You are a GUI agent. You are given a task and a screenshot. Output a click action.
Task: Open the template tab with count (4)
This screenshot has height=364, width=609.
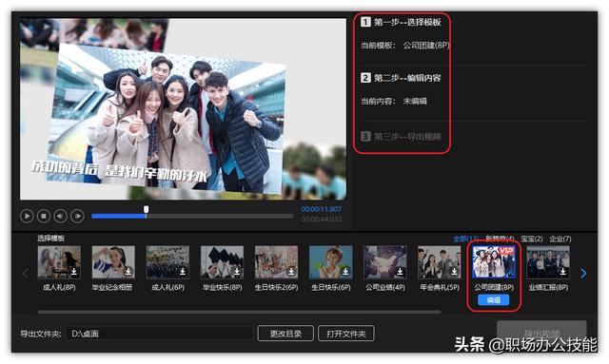tap(500, 239)
